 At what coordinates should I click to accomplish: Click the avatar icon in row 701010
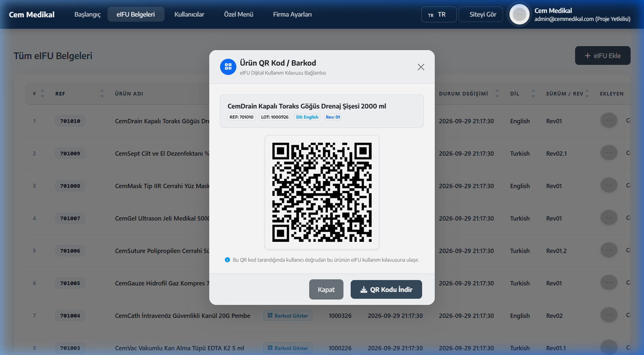(609, 120)
